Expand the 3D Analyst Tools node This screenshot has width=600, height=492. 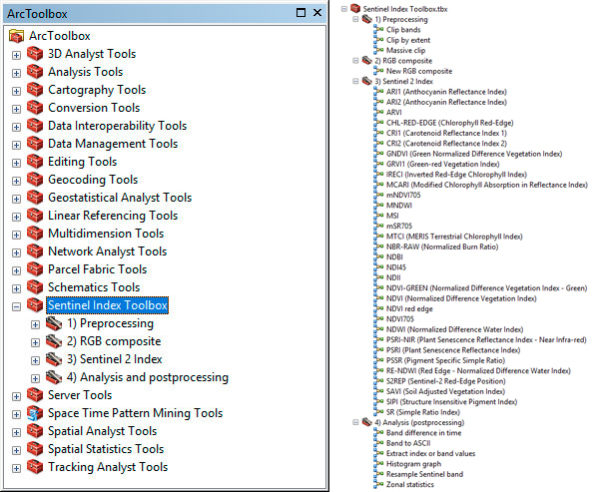[x=16, y=55]
